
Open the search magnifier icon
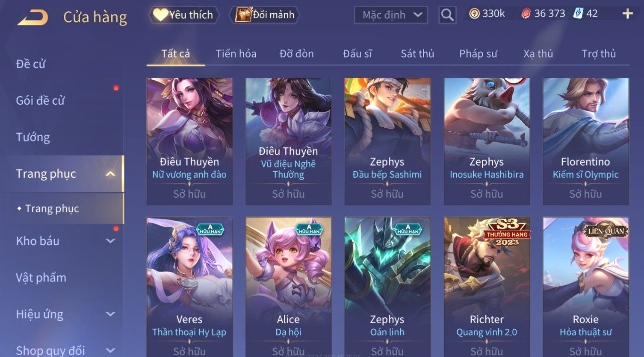pyautogui.click(x=447, y=15)
